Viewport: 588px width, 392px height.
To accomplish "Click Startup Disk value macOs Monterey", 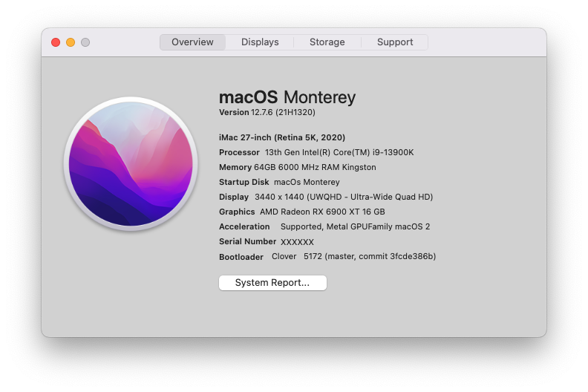I will [307, 182].
